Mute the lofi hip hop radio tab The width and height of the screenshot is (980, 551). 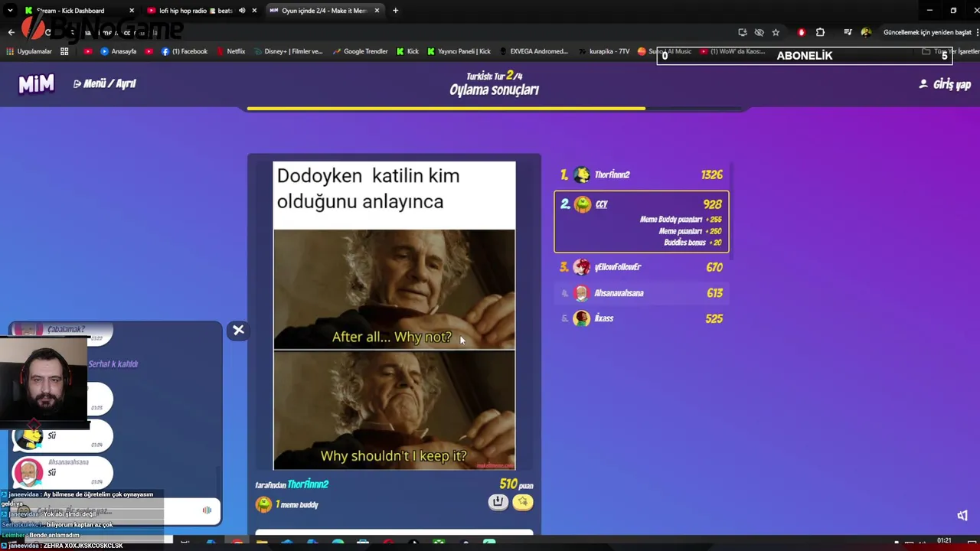pyautogui.click(x=242, y=11)
